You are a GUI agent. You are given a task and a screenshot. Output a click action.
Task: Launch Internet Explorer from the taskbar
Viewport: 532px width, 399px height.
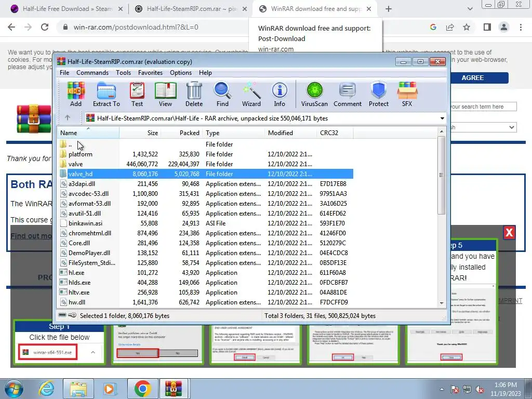point(46,389)
